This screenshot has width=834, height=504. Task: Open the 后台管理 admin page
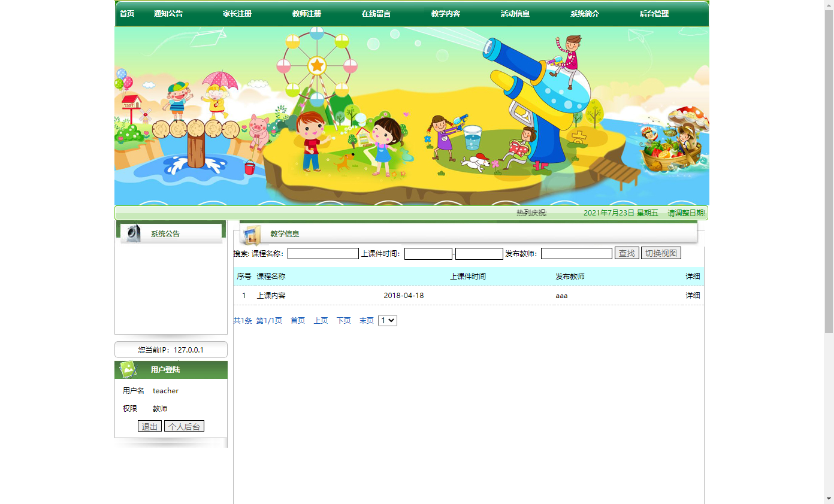(655, 13)
